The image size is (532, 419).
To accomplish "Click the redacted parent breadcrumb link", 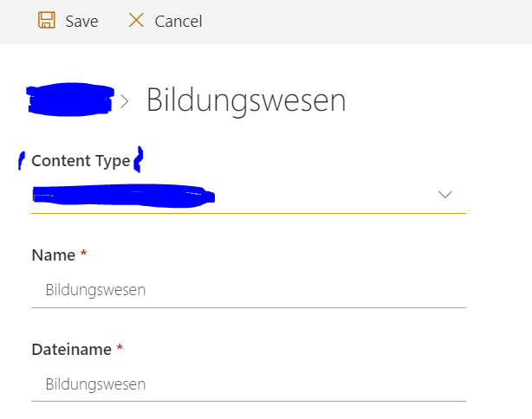I will (x=70, y=100).
